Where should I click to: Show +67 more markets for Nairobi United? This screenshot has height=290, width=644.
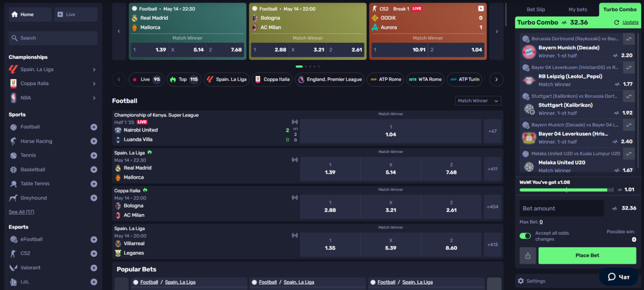493,131
